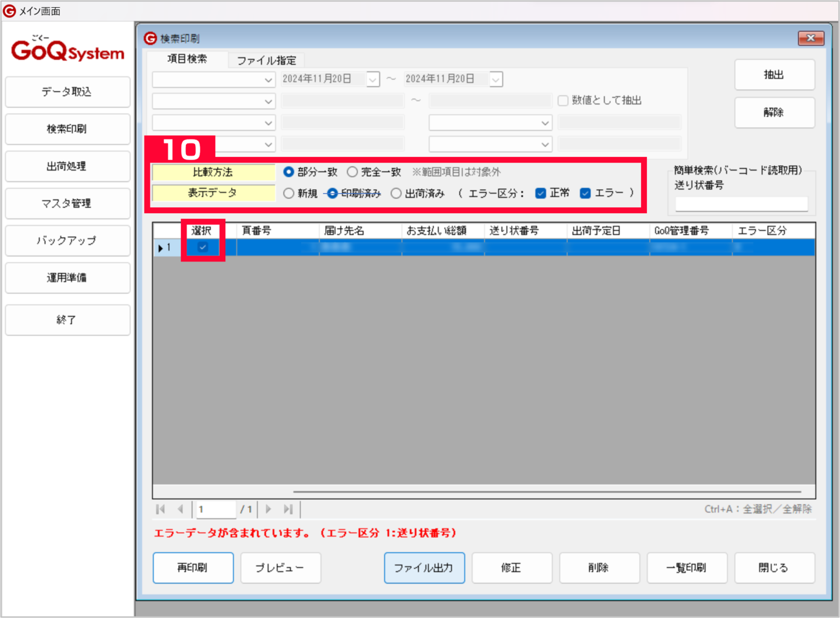840x618 pixels.
Task: Click the G icon on the メイン画面 title bar
Action: click(x=9, y=11)
